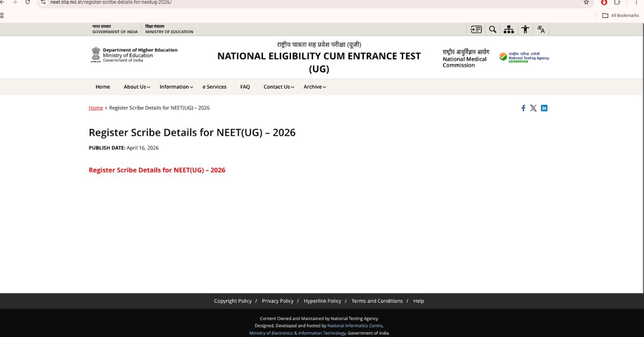Click the language switch अA icon
Image resolution: width=644 pixels, height=337 pixels.
pyautogui.click(x=541, y=30)
